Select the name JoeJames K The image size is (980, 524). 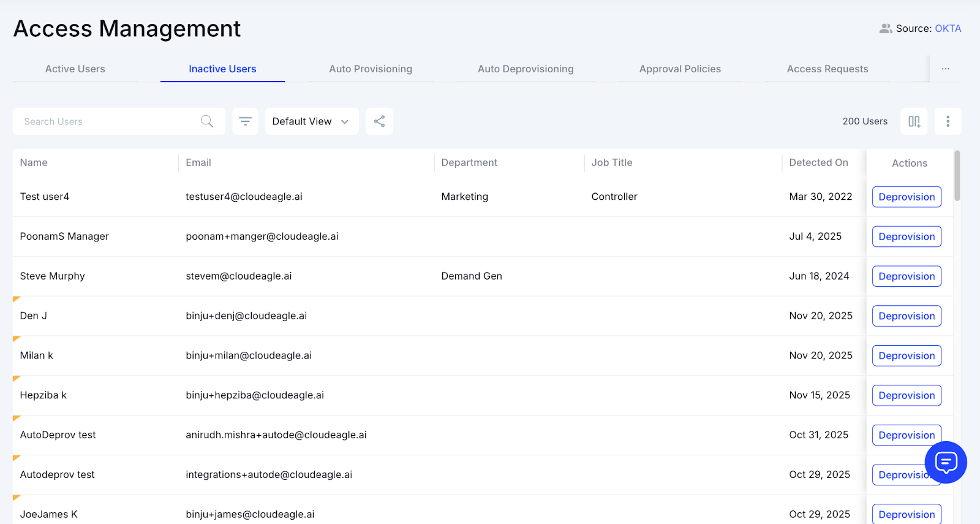49,514
